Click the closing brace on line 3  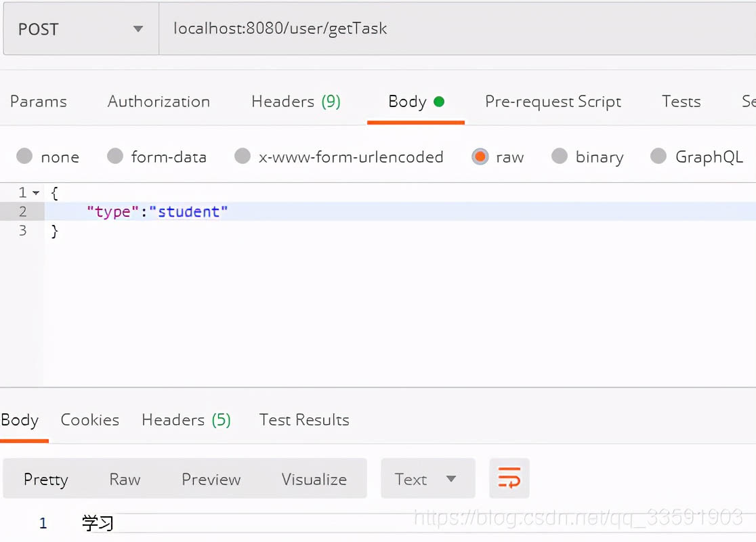point(54,231)
